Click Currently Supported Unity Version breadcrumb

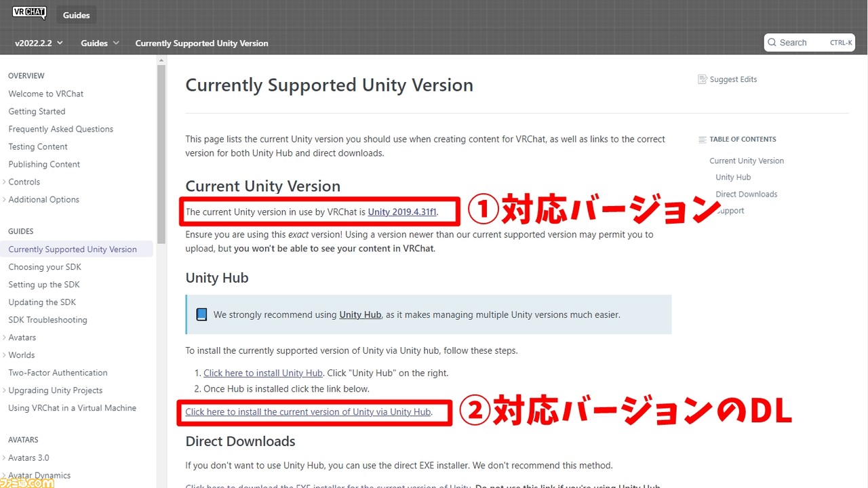point(201,43)
